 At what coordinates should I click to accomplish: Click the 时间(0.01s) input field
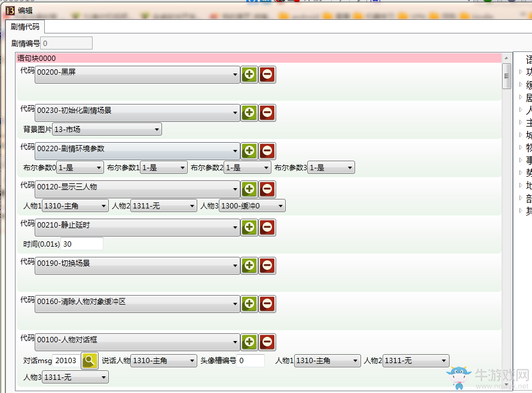coord(81,244)
